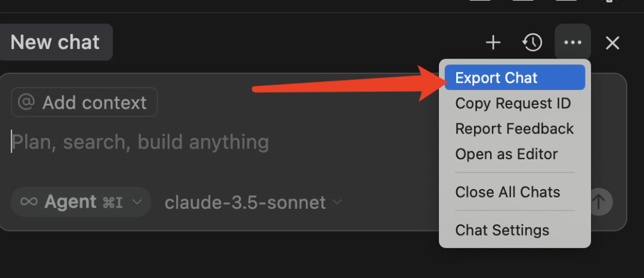Click the @ symbol in Add context
Image resolution: width=644 pixels, height=278 pixels.
(27, 102)
